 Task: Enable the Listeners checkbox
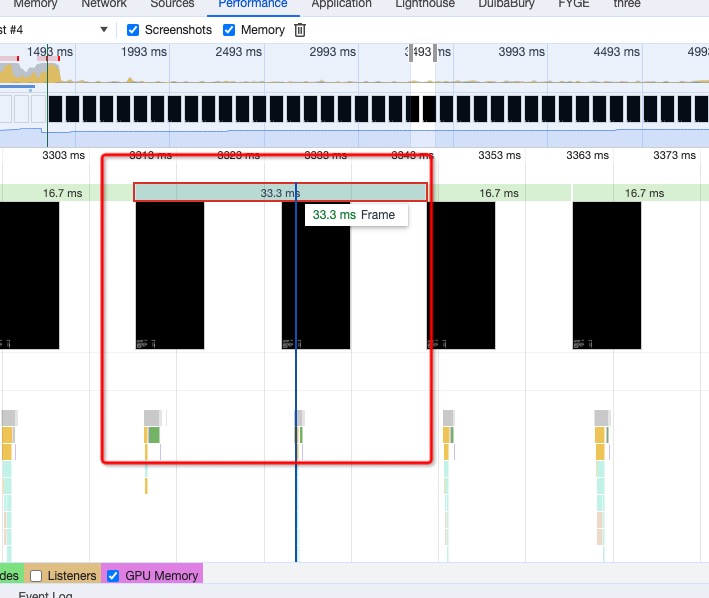tap(36, 575)
